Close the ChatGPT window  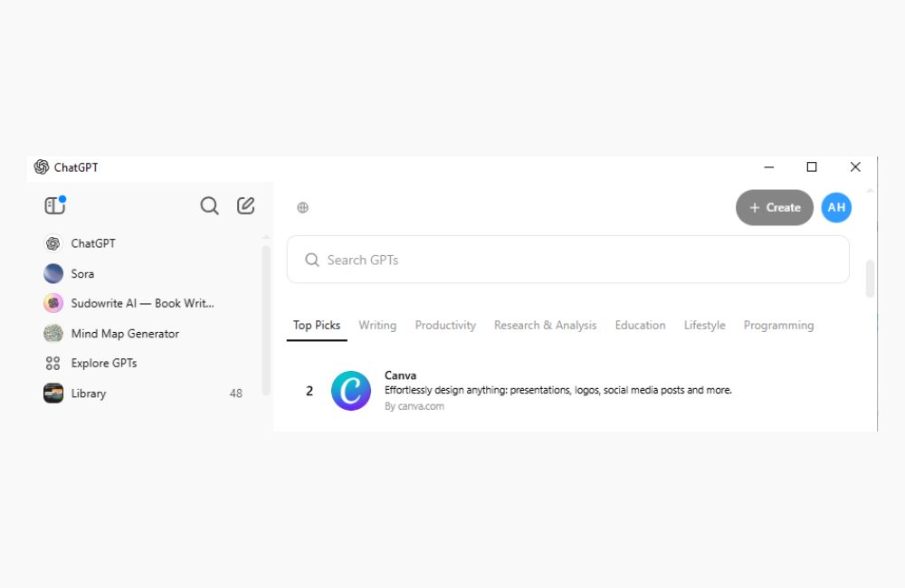[x=855, y=167]
